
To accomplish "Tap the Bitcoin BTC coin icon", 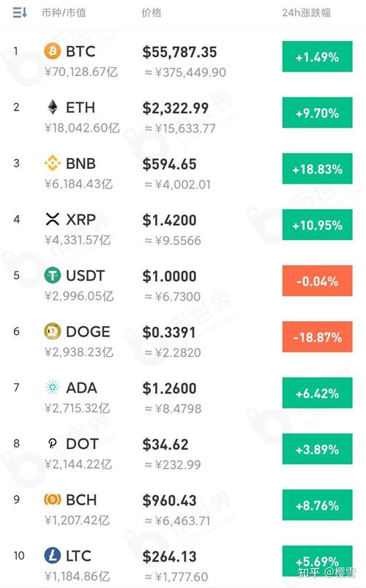I will point(53,51).
